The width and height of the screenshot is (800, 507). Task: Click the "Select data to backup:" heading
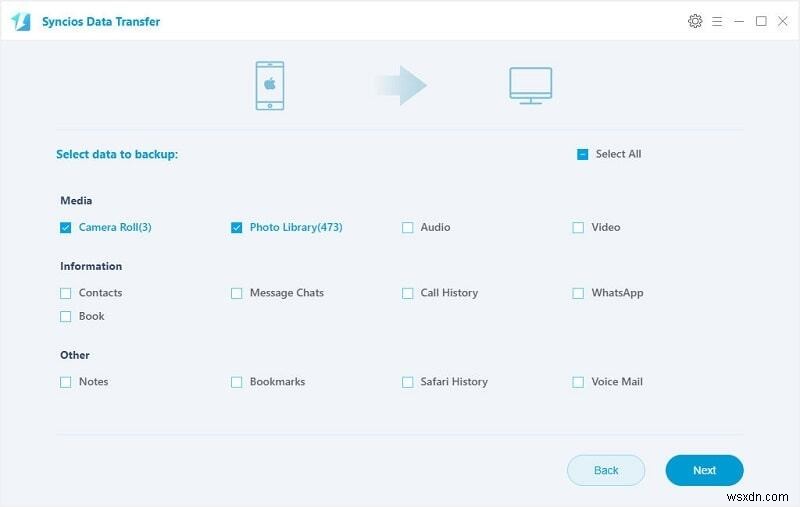(117, 154)
